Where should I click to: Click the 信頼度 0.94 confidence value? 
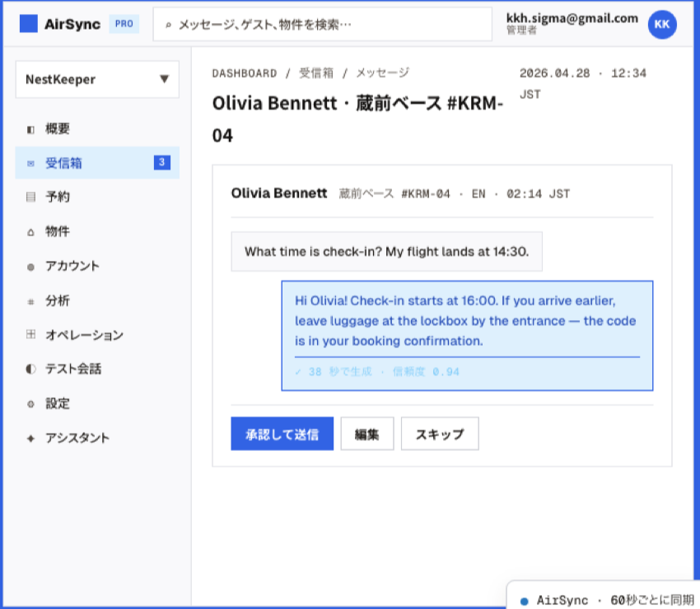pyautogui.click(x=426, y=372)
